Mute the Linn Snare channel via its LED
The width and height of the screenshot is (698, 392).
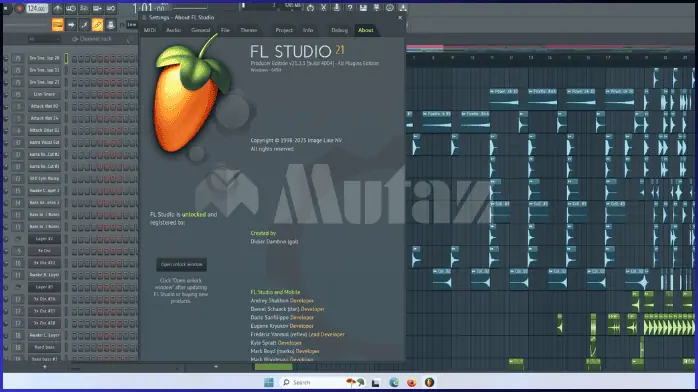pos(6,94)
